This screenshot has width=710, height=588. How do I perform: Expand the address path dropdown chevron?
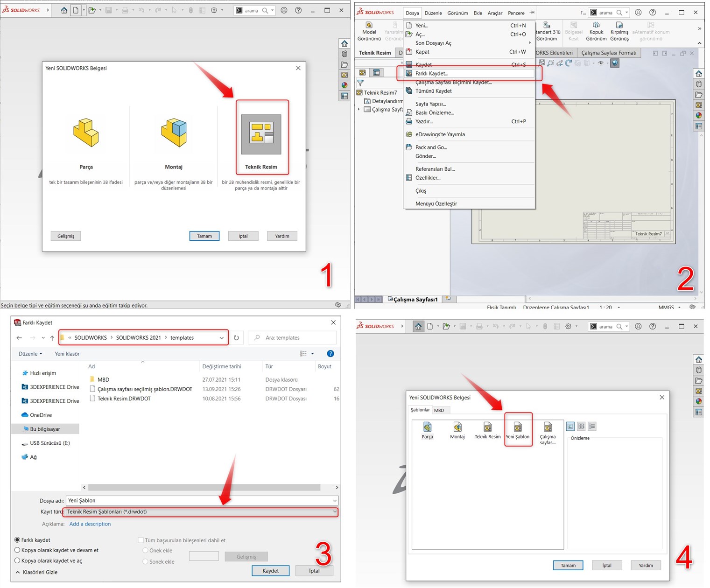tap(222, 338)
